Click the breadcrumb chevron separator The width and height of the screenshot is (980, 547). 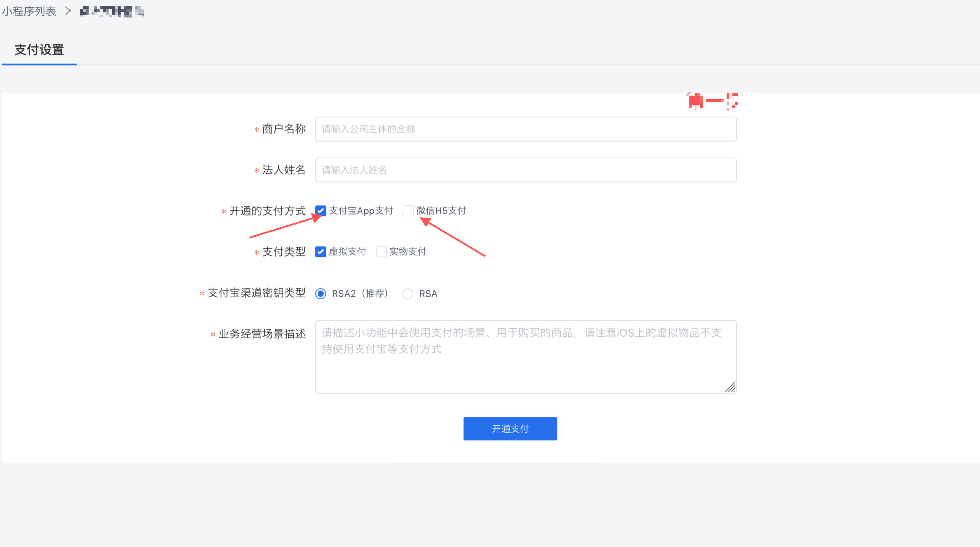coord(68,11)
